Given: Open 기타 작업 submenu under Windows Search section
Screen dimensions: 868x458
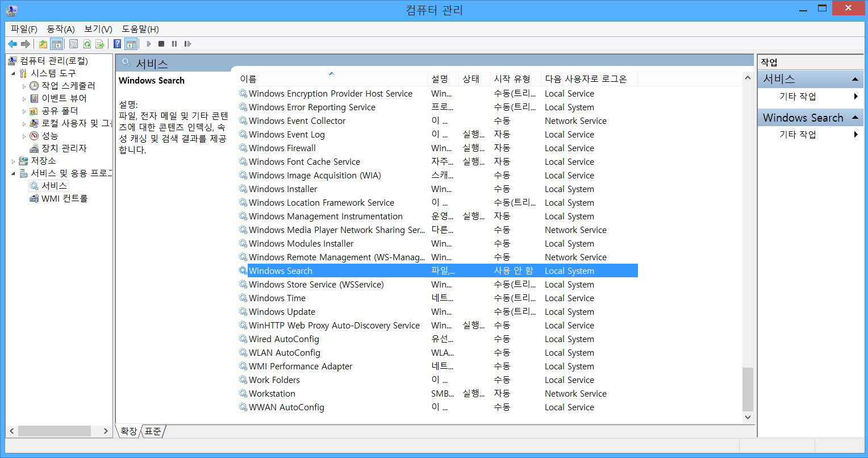Looking at the screenshot, I should (811, 135).
